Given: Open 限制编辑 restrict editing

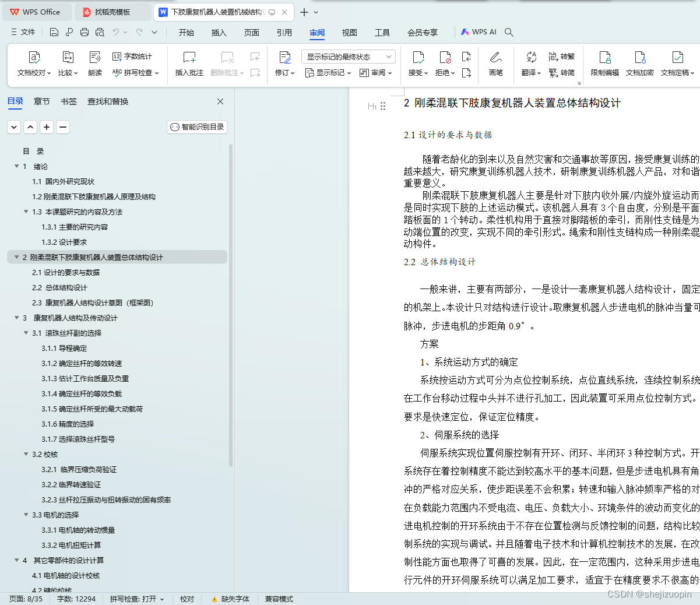Looking at the screenshot, I should (605, 63).
